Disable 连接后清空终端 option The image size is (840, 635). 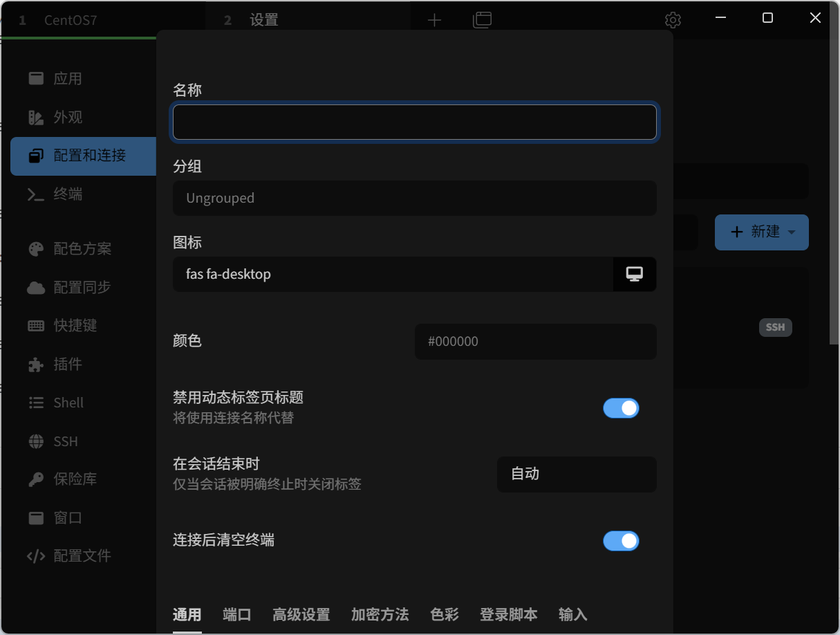(x=621, y=541)
